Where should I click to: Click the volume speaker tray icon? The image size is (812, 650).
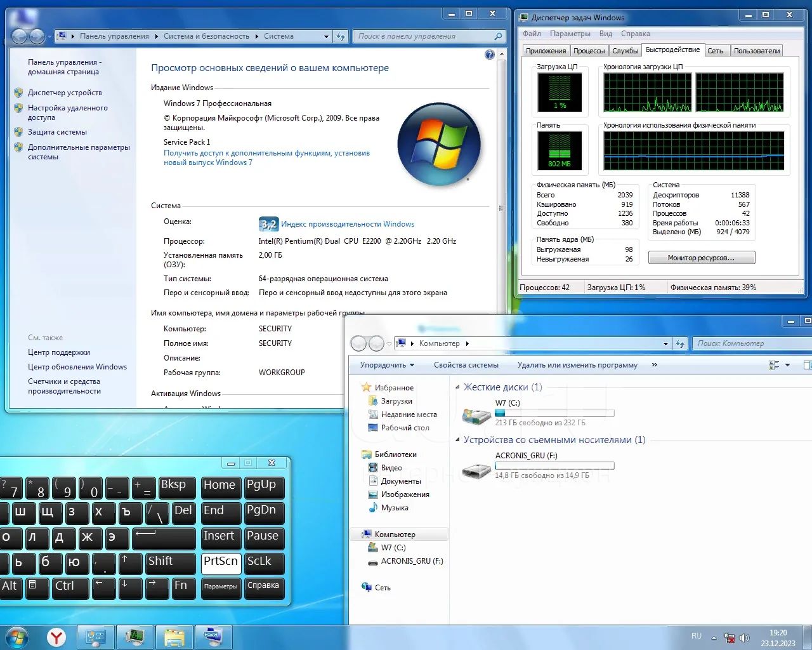(745, 638)
